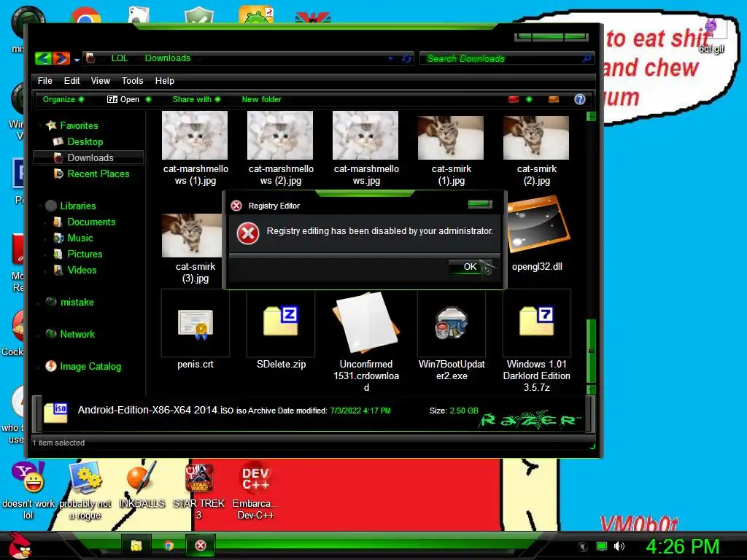Select the cat-smirk (3).jpg thumbnail
The image size is (747, 560).
tap(193, 236)
